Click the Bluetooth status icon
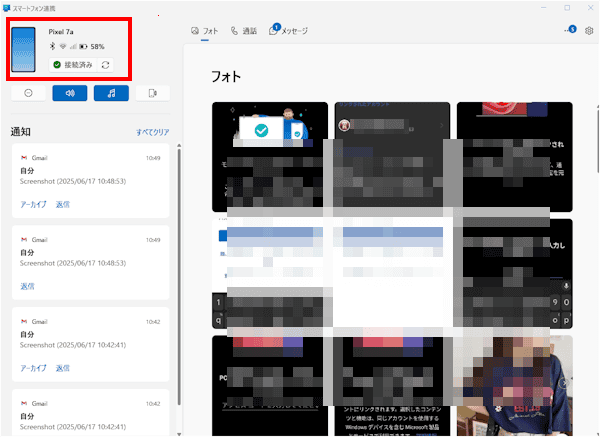The width and height of the screenshot is (600, 437). 52,46
